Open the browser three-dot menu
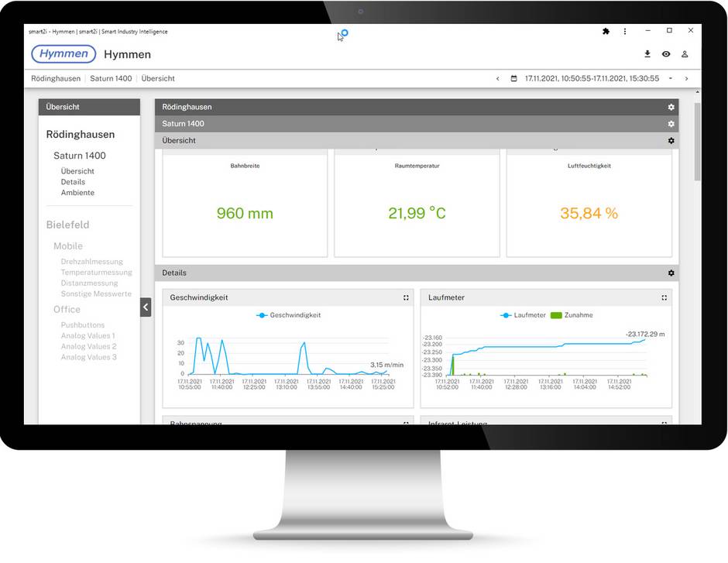This screenshot has height=563, width=728. coord(624,32)
